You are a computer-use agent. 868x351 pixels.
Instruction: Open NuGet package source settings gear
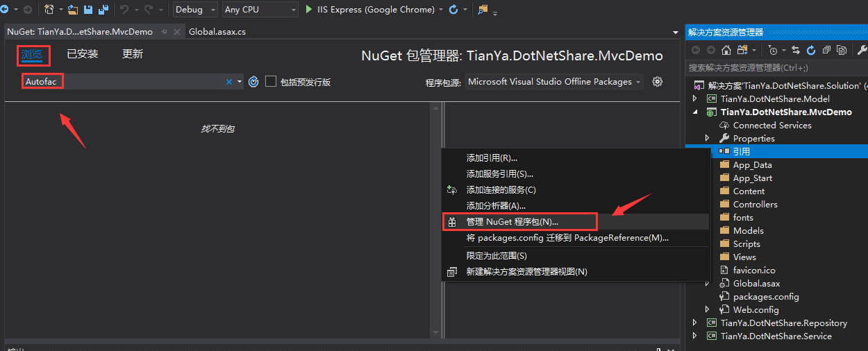[658, 81]
